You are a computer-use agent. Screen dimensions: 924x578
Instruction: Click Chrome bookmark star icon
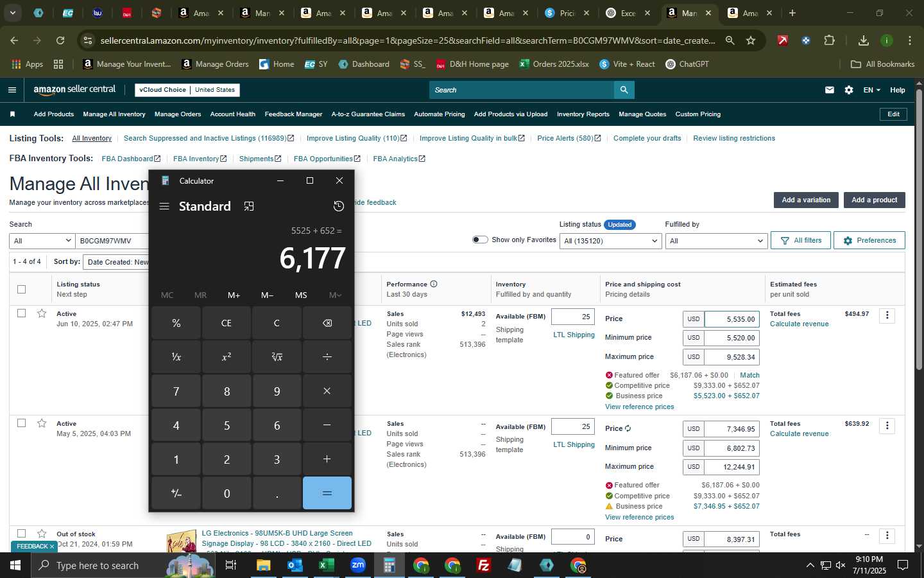pyautogui.click(x=751, y=40)
